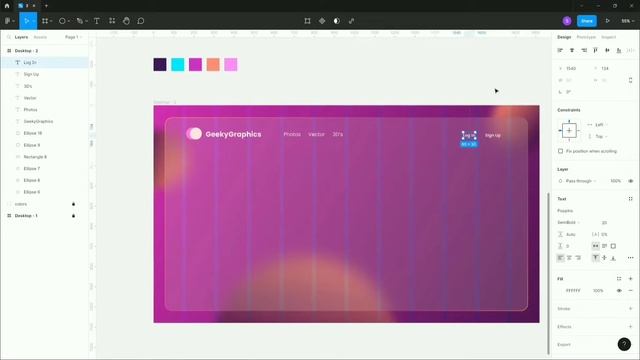Switch to the Layers tab

[x=21, y=37]
